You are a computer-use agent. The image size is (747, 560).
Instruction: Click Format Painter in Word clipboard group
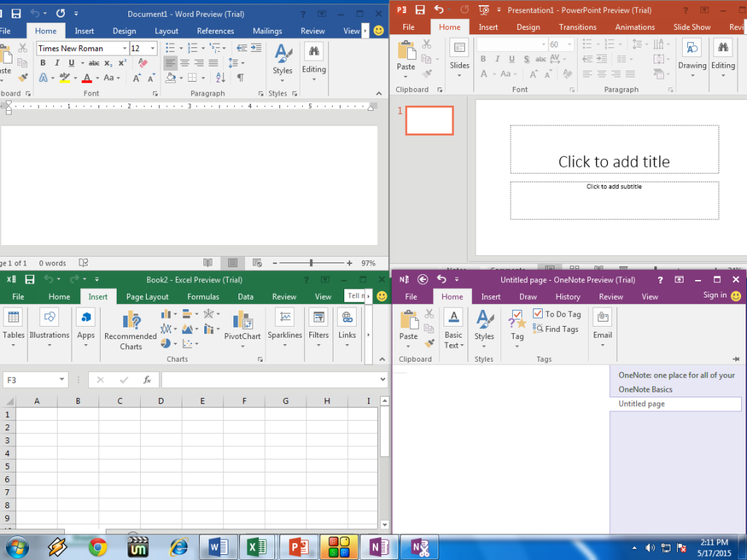click(x=23, y=77)
